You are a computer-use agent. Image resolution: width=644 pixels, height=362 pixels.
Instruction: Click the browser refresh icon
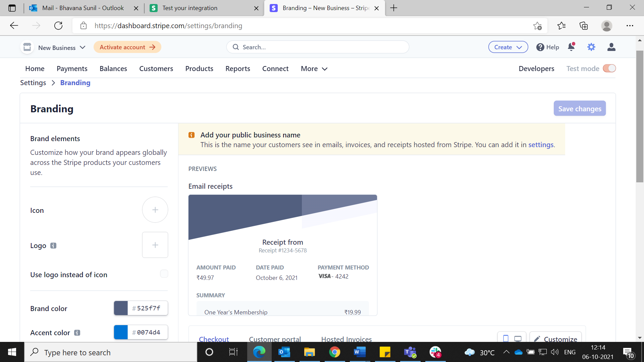coord(58,26)
